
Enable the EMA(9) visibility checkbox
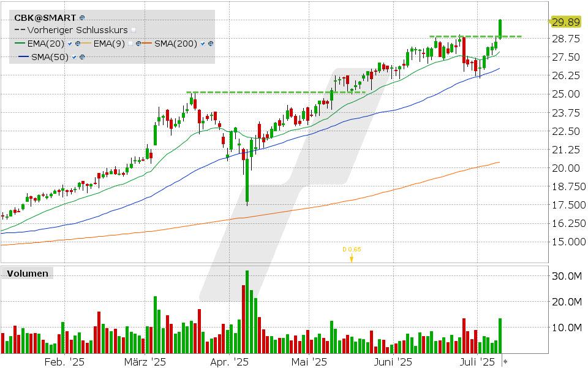[130, 44]
